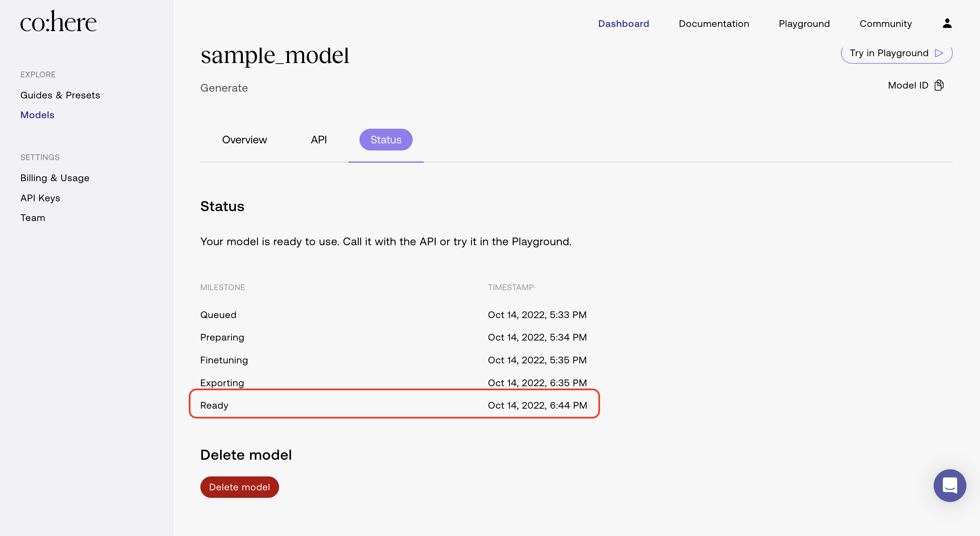This screenshot has width=980, height=536.
Task: Open the chat support bubble
Action: [949, 485]
